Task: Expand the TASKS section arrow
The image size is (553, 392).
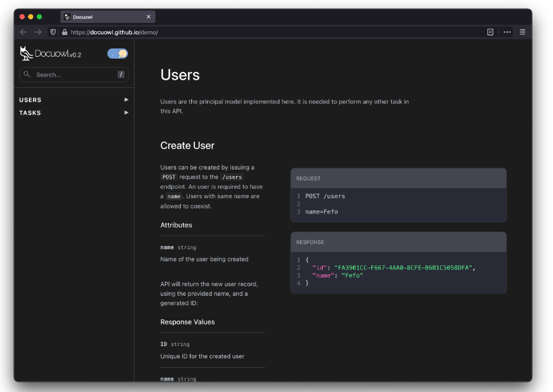Action: (126, 113)
